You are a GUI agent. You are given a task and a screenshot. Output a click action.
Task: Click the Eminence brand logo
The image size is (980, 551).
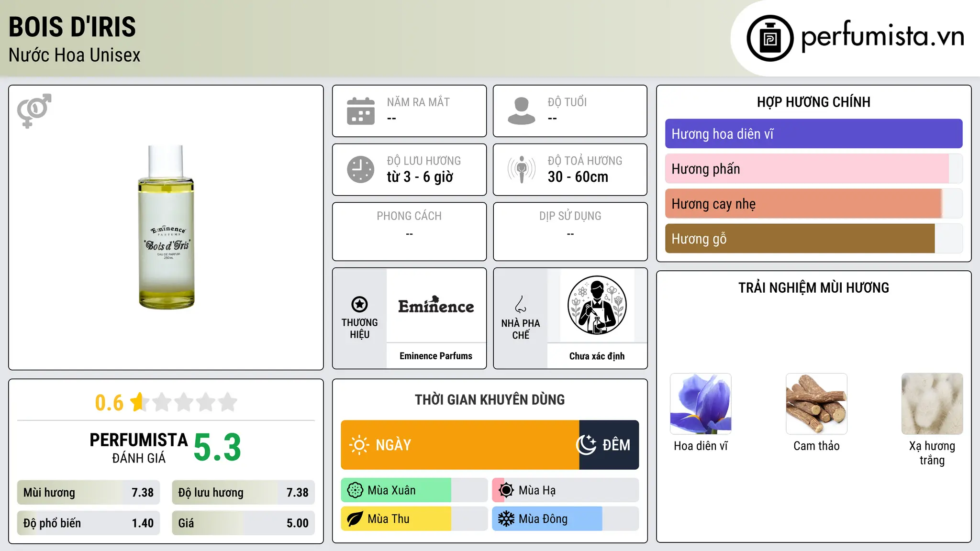pos(436,305)
